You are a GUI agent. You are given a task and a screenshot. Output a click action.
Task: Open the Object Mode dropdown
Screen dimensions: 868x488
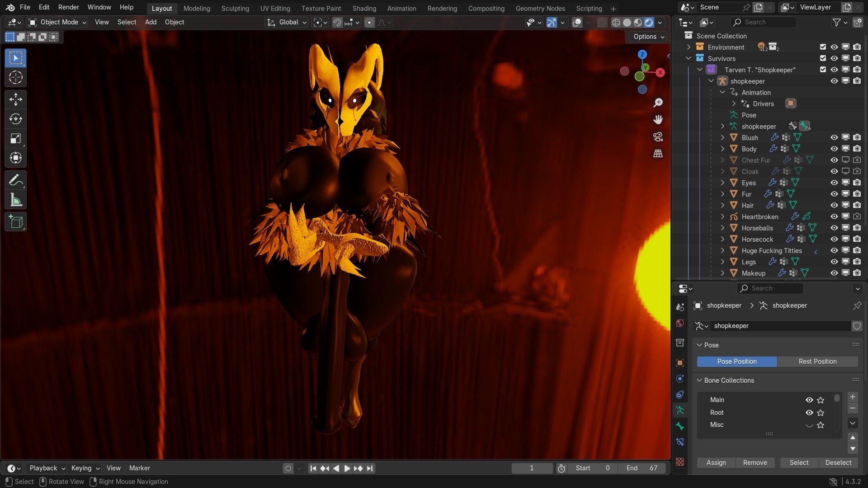(x=57, y=22)
